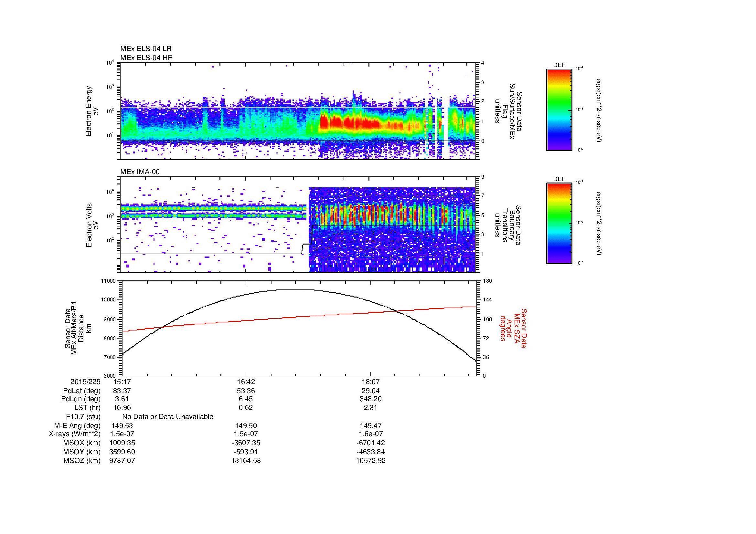The width and height of the screenshot is (756, 534).
Task: Click the Electron Volts eV axis label
Action: pos(92,225)
